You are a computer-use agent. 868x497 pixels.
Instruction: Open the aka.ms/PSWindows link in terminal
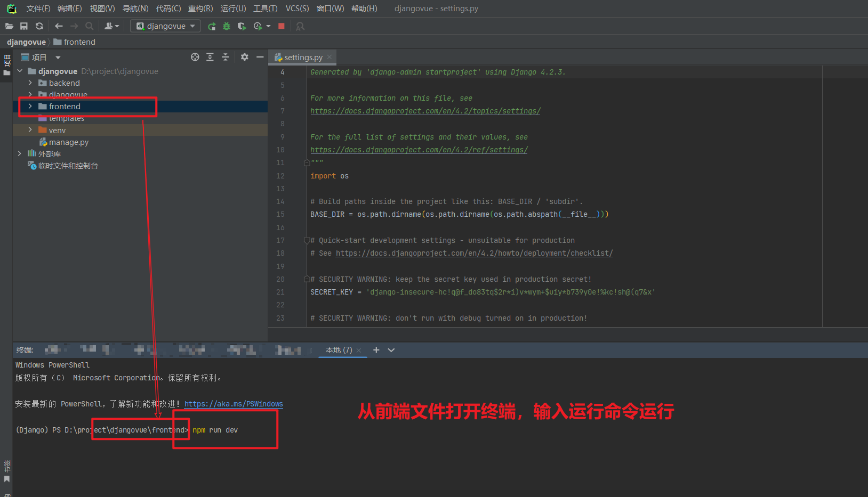234,404
